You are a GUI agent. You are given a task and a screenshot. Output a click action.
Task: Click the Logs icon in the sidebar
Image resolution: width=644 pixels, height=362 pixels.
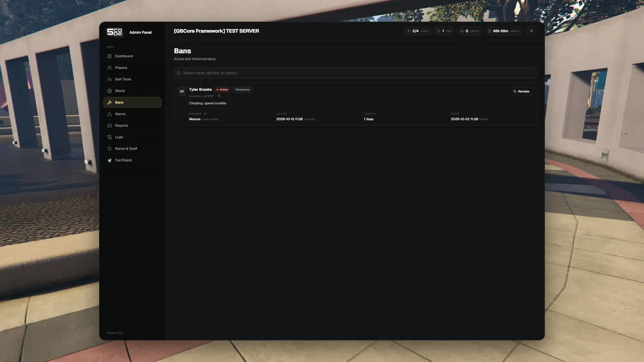coord(110,137)
